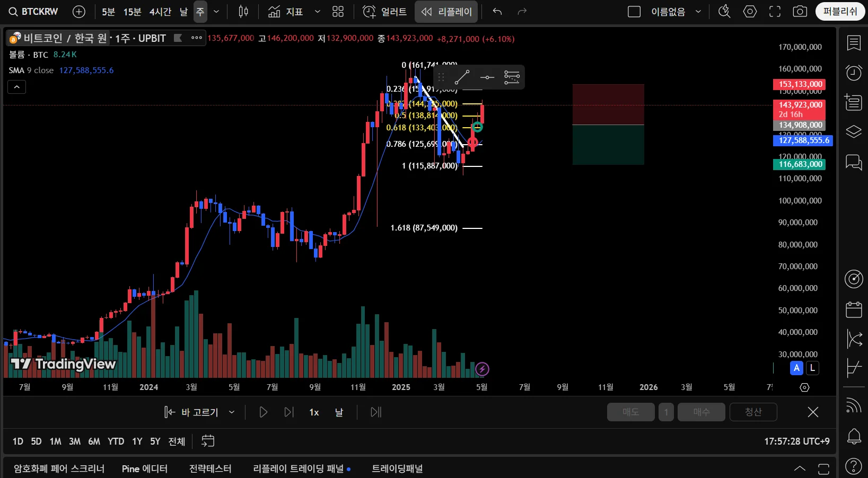This screenshot has height=478, width=868.
Task: Play the bar replay
Action: [x=263, y=412]
